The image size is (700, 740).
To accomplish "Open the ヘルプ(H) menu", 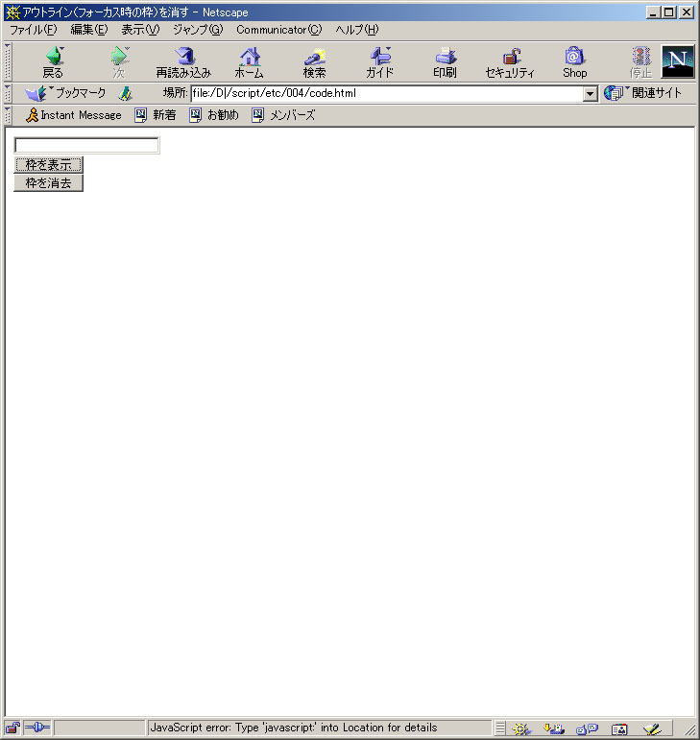I will pyautogui.click(x=357, y=30).
